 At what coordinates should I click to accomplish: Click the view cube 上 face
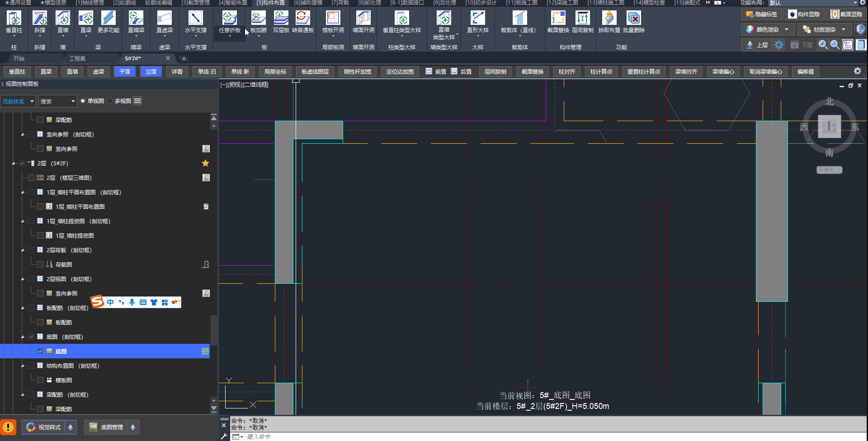[x=829, y=127]
